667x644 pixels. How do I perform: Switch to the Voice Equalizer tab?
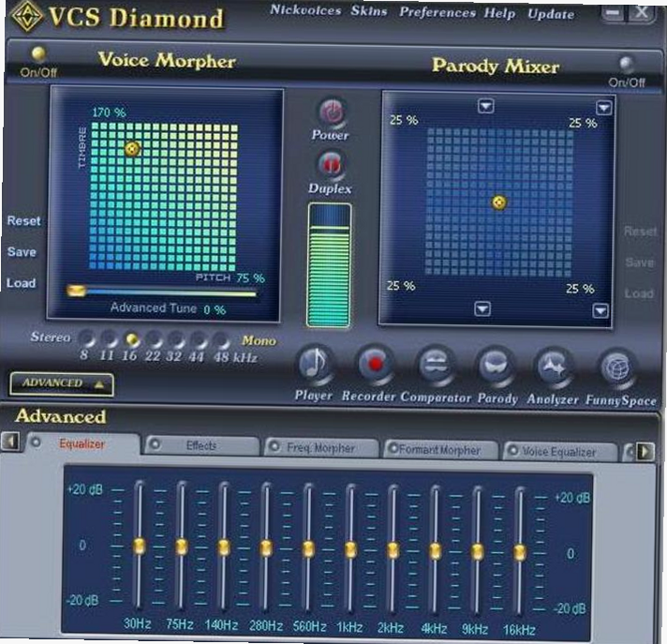click(560, 452)
